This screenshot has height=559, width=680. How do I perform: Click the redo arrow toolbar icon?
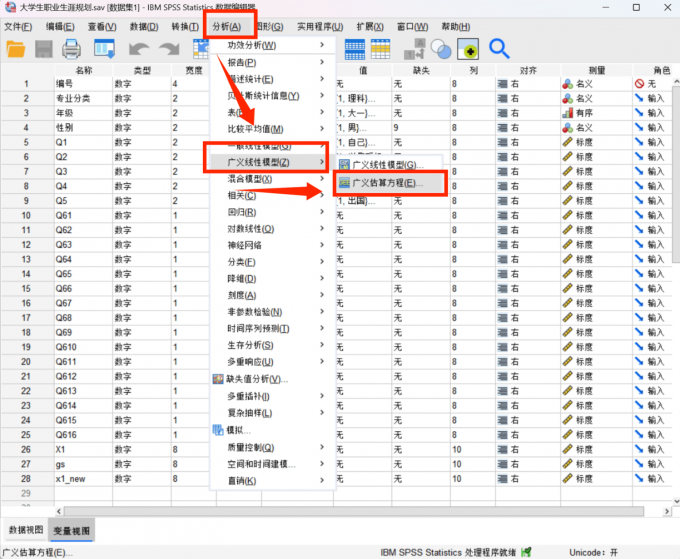tap(169, 49)
